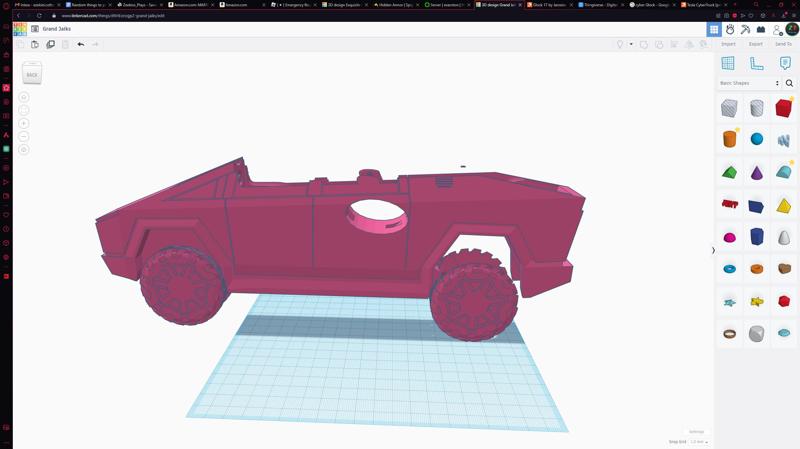Viewport: 800px width, 449px height.
Task: Pick the blue Sphere shape
Action: click(x=757, y=139)
